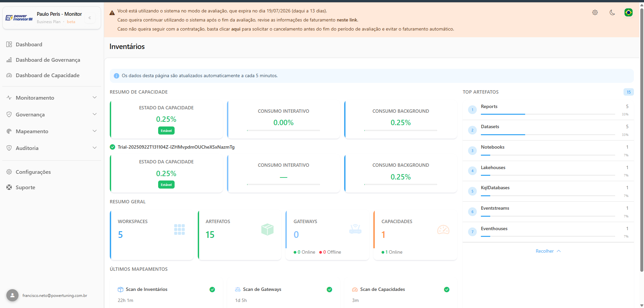
Task: Open Suporte in the sidebar
Action: (x=52, y=187)
